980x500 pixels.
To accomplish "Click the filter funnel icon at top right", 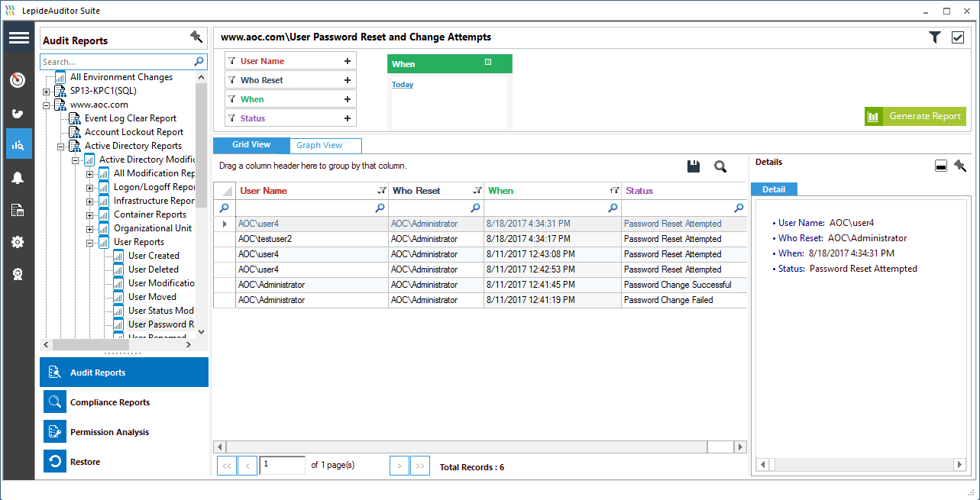I will [x=934, y=37].
